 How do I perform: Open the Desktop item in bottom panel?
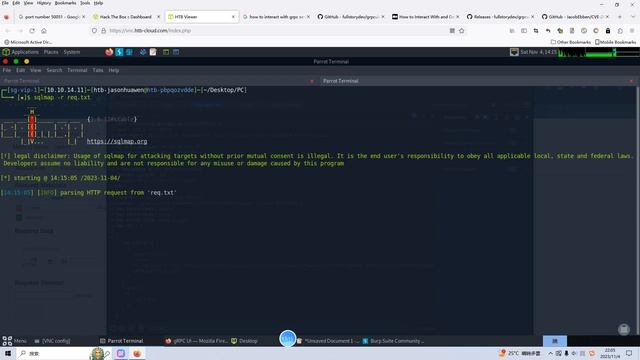point(244,341)
